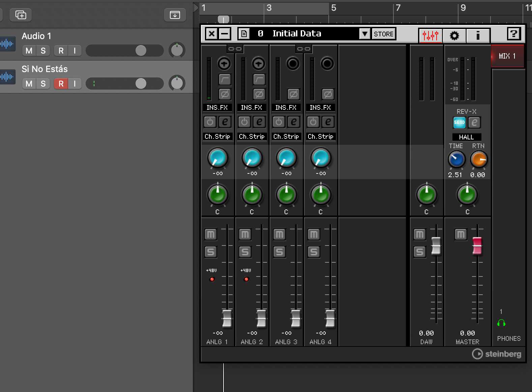Screen dimensions: 532x392
Task: Click the round input button on ANLG 3
Action: [293, 63]
